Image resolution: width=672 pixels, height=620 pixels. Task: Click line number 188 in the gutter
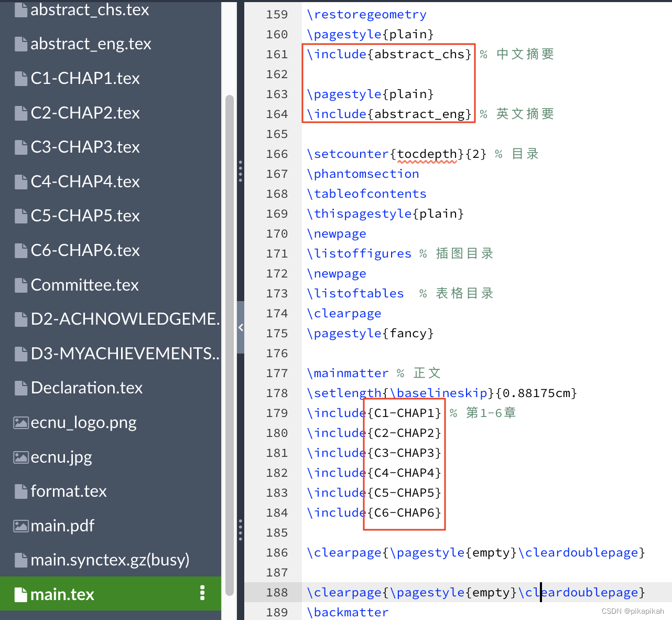[x=277, y=593]
